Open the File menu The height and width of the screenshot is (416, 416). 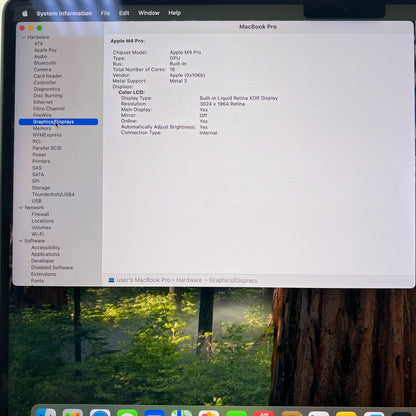105,13
